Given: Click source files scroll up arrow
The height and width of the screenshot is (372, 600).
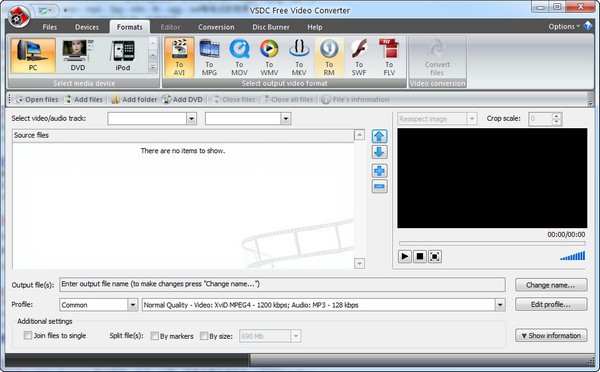Looking at the screenshot, I should [359, 135].
